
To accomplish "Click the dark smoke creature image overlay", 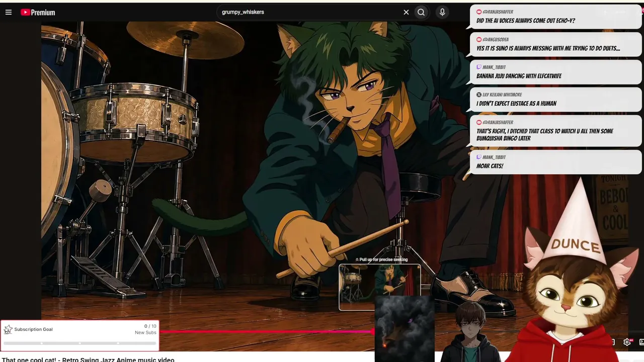I will [405, 329].
